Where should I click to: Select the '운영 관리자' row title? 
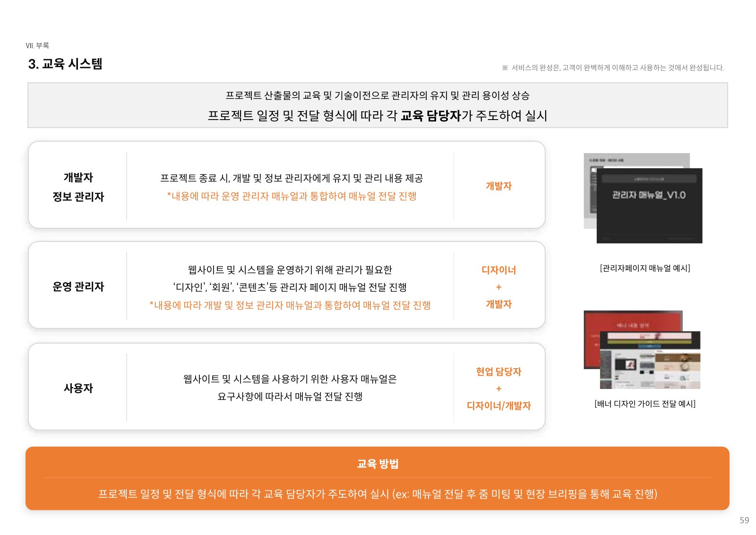tap(78, 286)
